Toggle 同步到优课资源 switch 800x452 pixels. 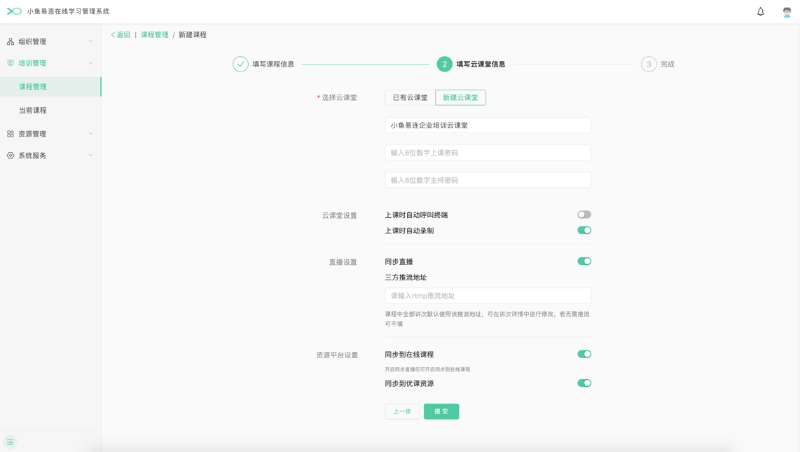pyautogui.click(x=584, y=384)
